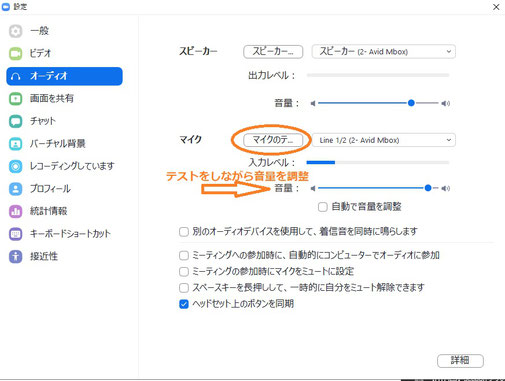Click the Video (ビデオ) camera icon
Viewport: 505px width, 381px height.
pos(15,53)
